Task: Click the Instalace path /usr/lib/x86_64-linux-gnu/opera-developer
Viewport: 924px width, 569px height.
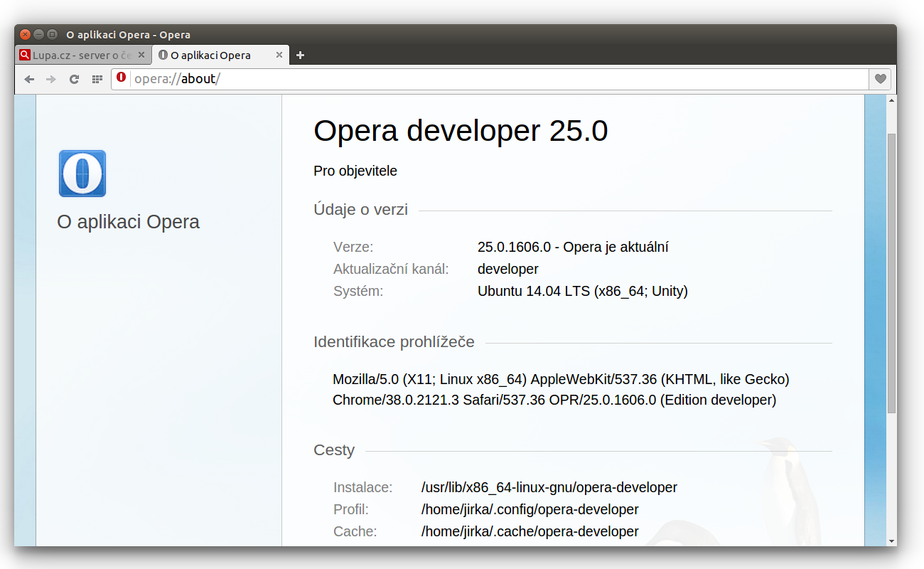Action: coord(549,488)
